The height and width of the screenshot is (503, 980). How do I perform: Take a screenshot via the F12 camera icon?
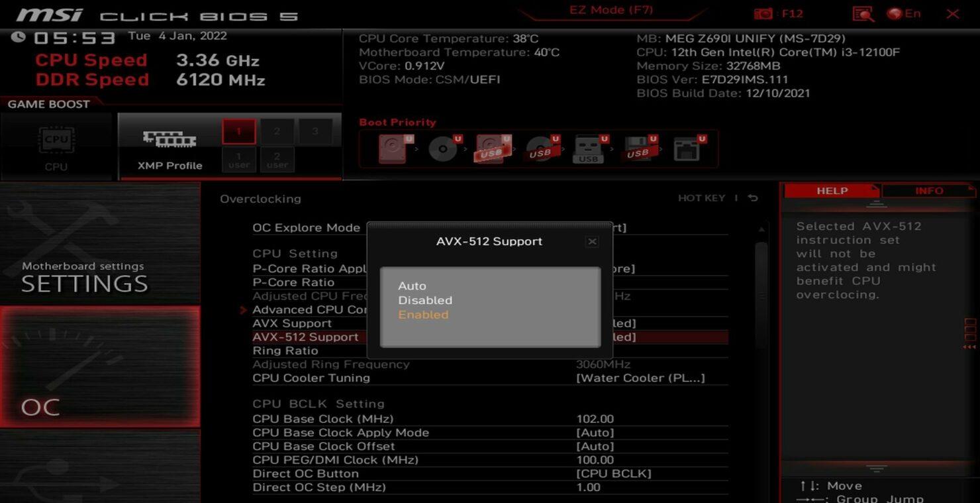point(764,13)
